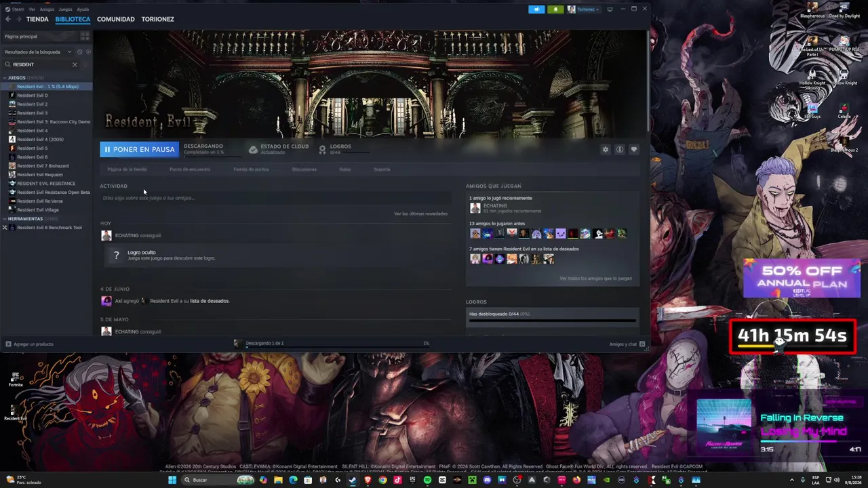
Task: Open Ver todos los amigos que lo juegan
Action: tap(595, 279)
